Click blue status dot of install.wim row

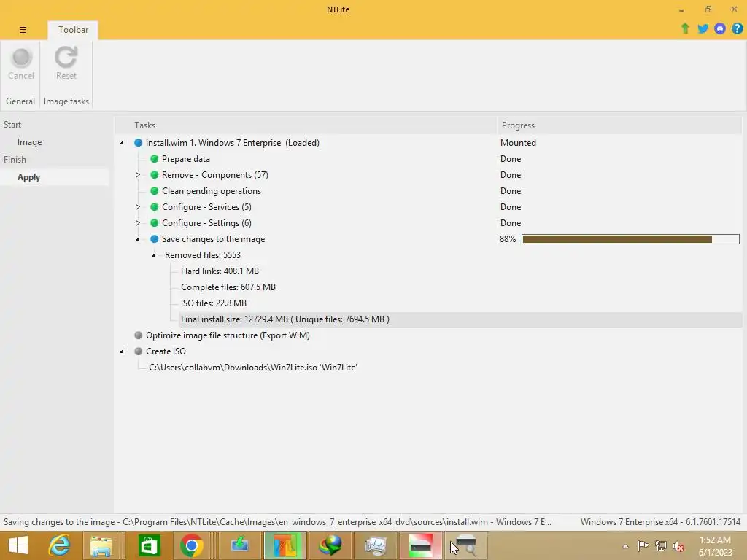(x=139, y=143)
